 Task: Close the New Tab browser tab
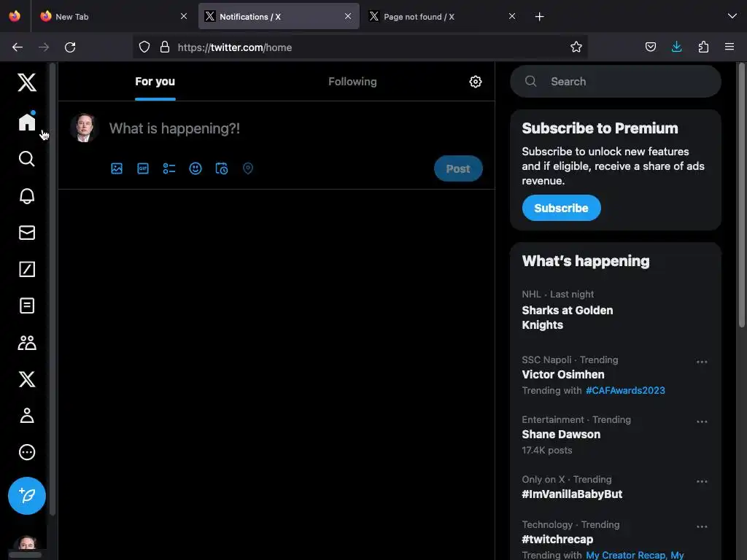183,16
